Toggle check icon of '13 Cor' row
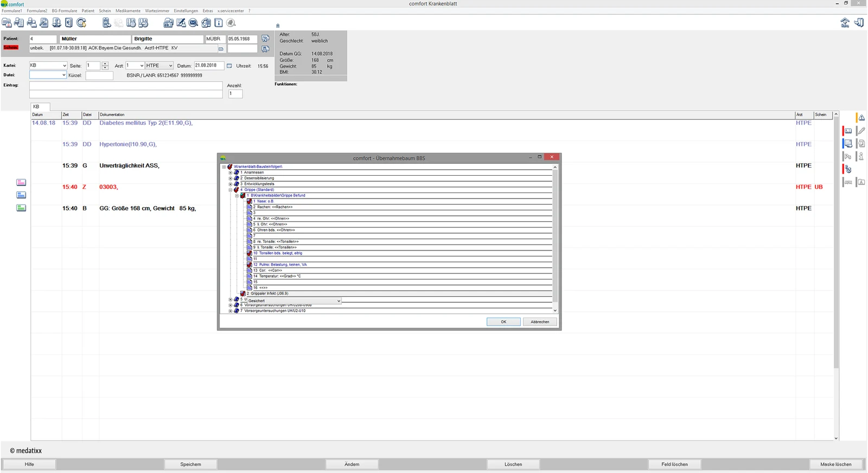 point(250,270)
